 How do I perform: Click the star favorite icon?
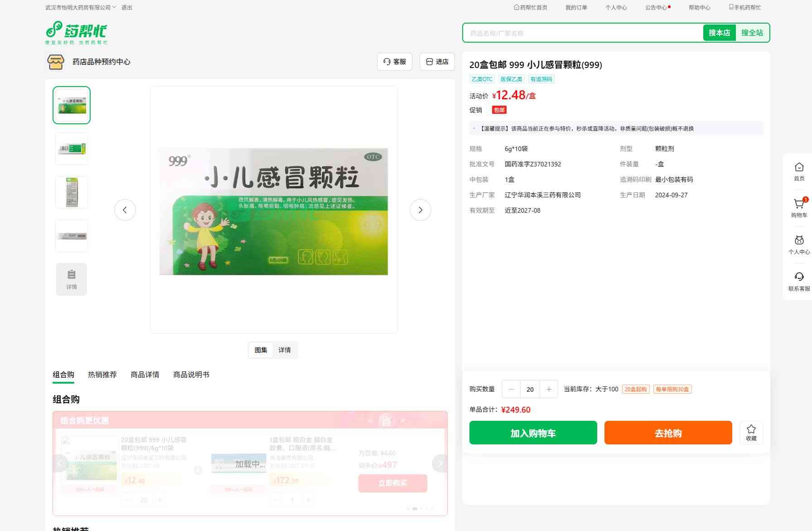tap(751, 429)
